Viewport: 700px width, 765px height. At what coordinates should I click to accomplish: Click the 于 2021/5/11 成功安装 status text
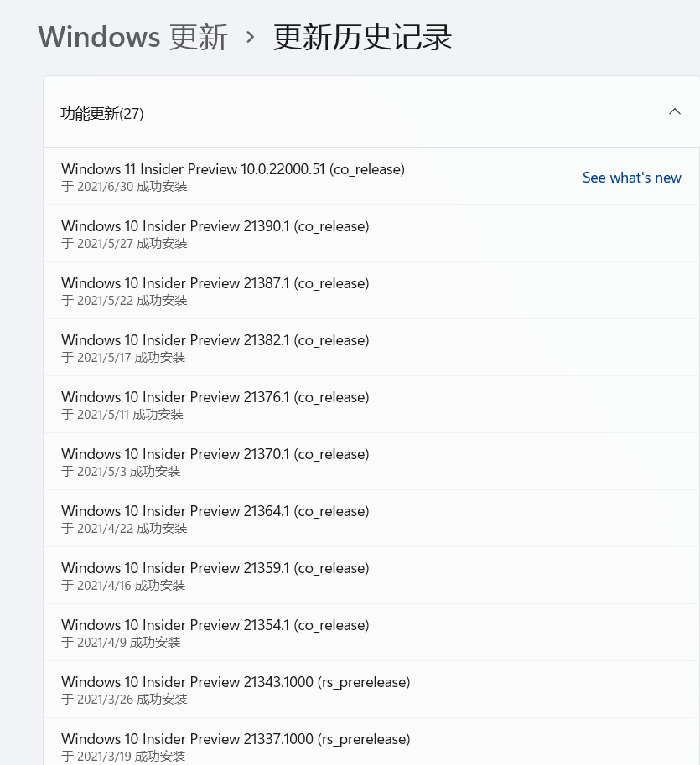[x=122, y=415]
